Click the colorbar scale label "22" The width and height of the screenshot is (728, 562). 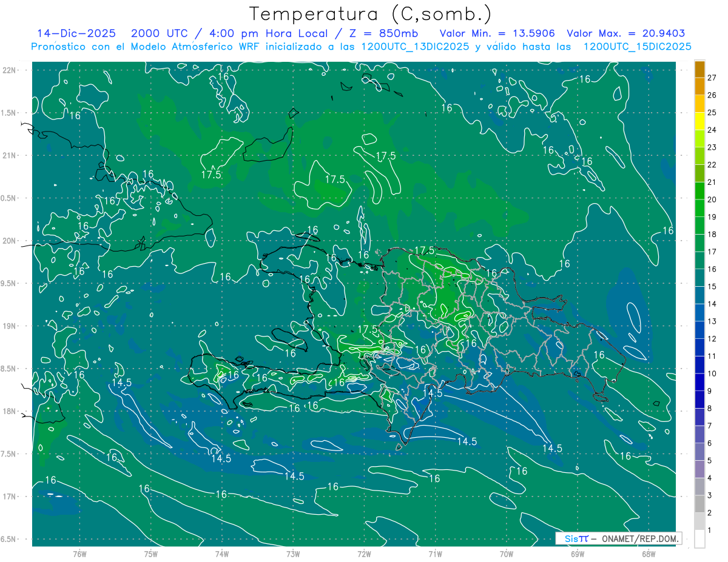[712, 164]
